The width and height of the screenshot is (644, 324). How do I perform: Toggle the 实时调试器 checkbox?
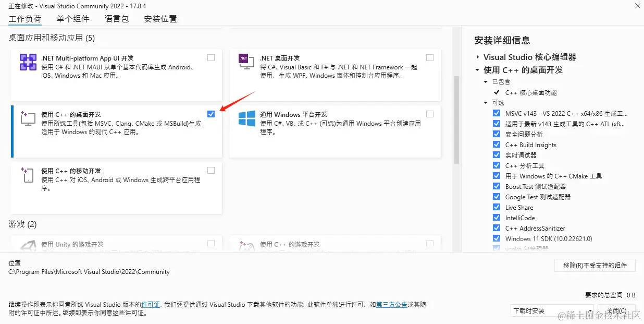[x=497, y=155]
